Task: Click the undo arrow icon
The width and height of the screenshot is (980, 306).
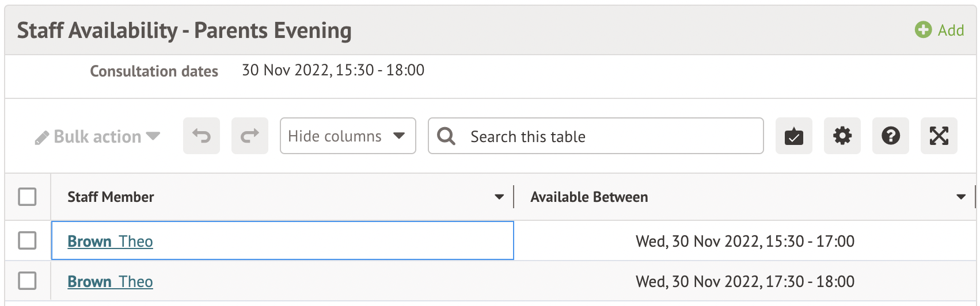Action: pyautogui.click(x=202, y=136)
